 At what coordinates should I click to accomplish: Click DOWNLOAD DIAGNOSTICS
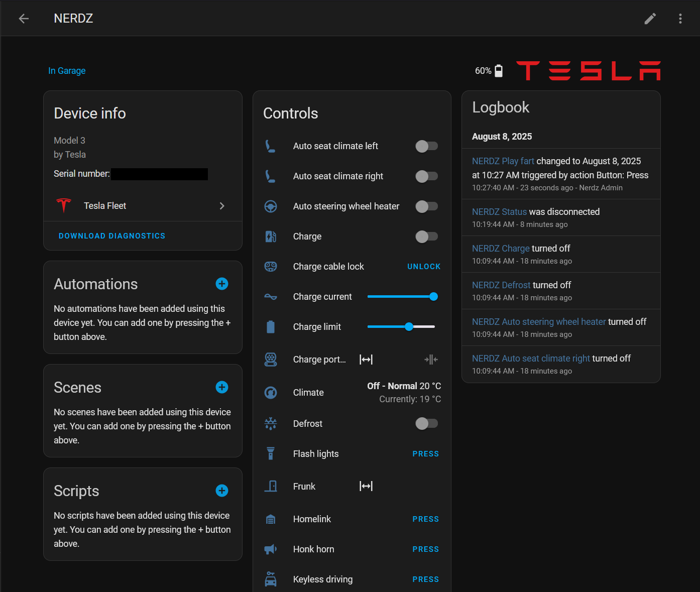(111, 235)
